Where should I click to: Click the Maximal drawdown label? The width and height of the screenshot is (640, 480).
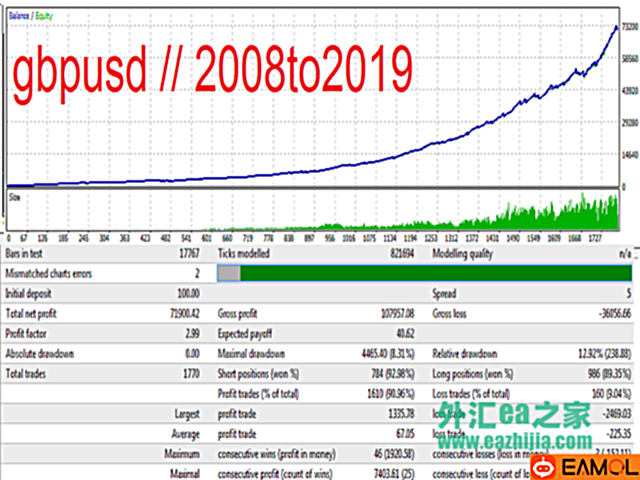click(251, 353)
